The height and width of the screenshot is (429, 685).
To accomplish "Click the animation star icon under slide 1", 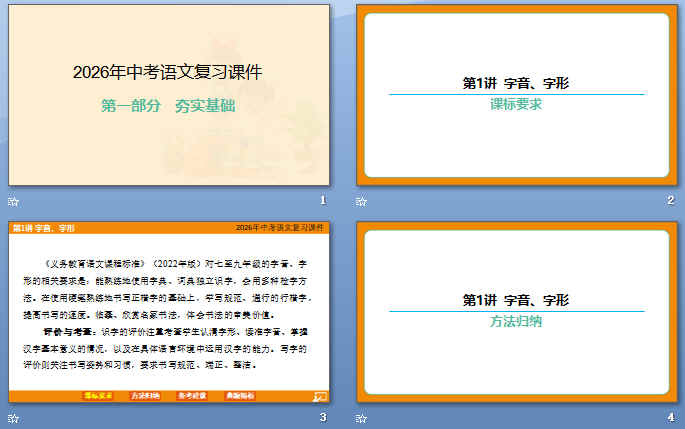I will click(x=12, y=202).
